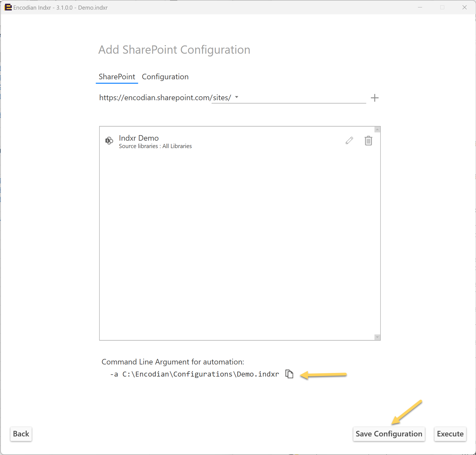The image size is (476, 455).
Task: Click 'Source libraries : All Libraries' text
Action: coord(155,146)
